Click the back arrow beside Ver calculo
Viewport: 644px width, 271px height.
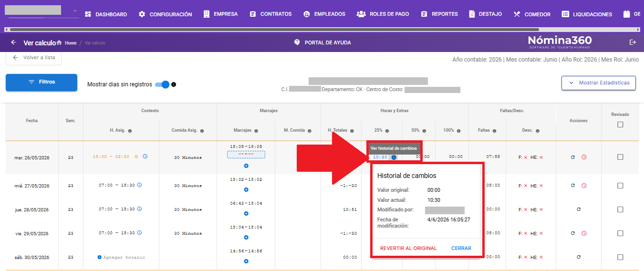13,42
